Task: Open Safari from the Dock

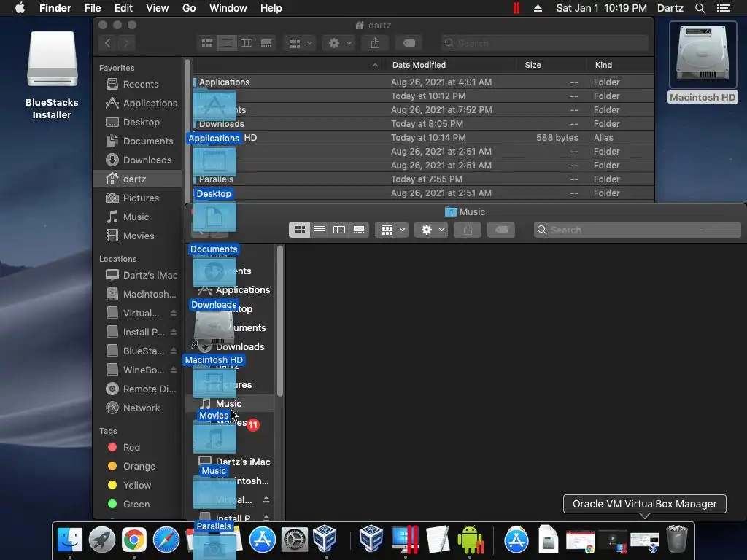Action: pyautogui.click(x=166, y=540)
